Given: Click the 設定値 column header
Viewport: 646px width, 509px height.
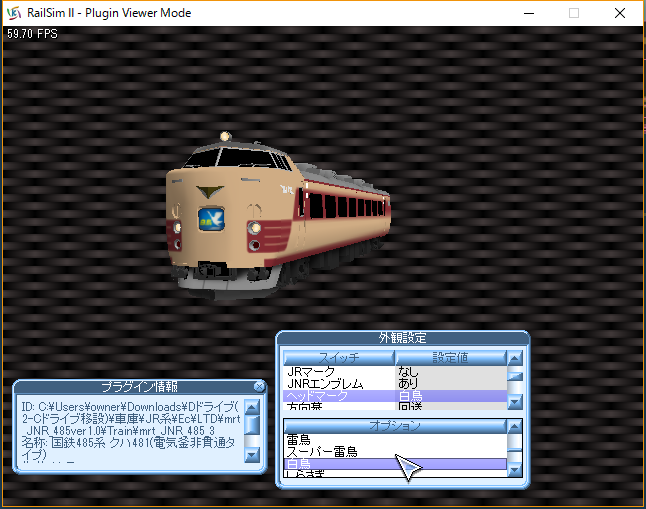Looking at the screenshot, I should click(x=450, y=358).
